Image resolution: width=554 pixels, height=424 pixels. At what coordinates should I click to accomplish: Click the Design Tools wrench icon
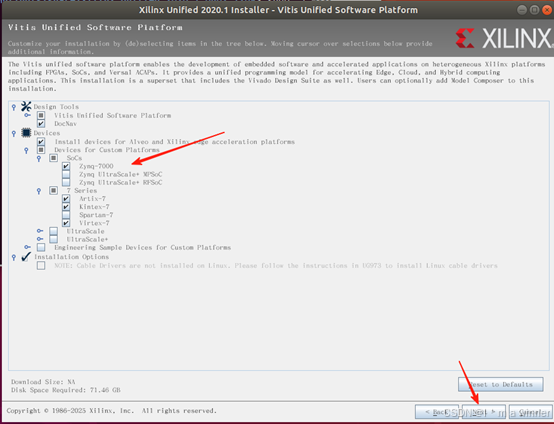[26, 106]
